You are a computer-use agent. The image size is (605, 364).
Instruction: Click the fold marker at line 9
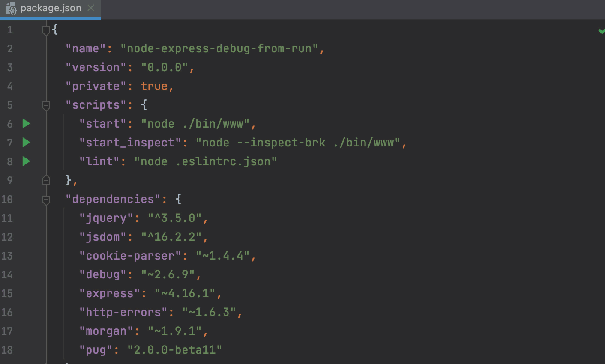pyautogui.click(x=46, y=180)
